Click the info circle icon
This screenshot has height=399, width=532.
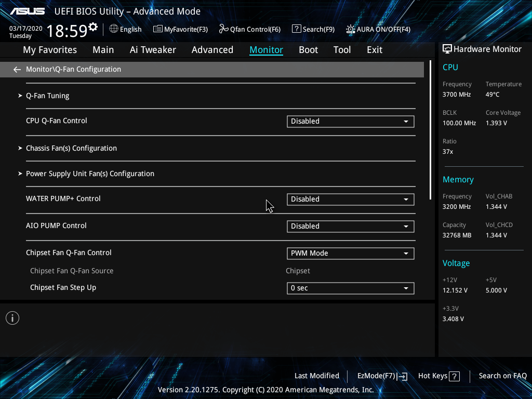coord(12,318)
